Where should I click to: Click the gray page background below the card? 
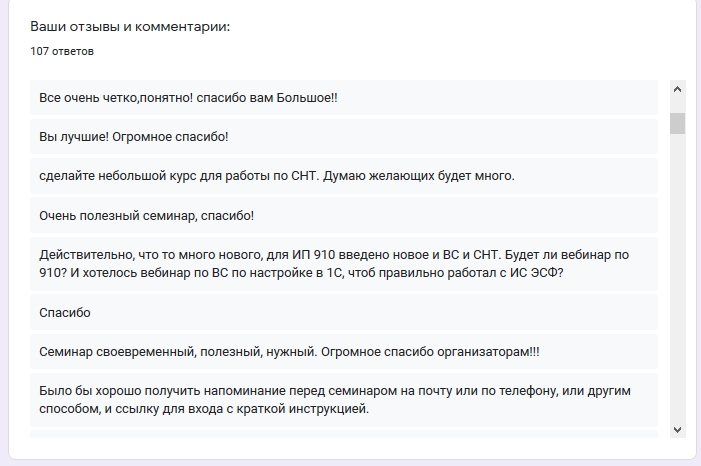350,462
